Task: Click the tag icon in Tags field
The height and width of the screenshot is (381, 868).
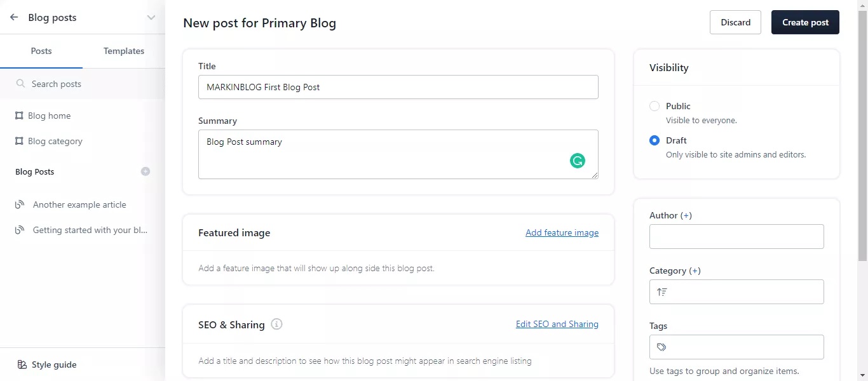Action: [661, 347]
